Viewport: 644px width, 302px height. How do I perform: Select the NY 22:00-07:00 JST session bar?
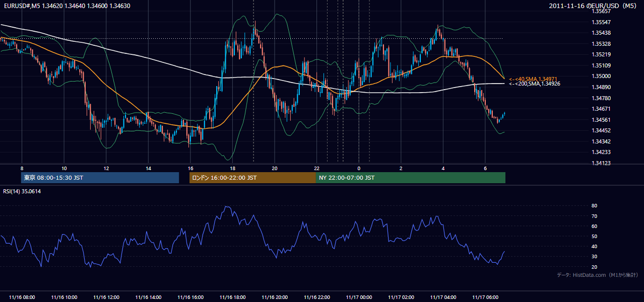click(411, 178)
